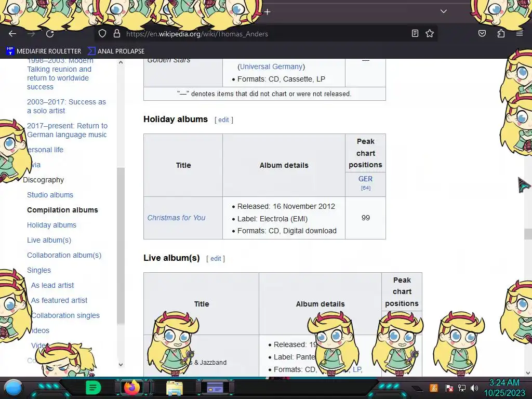Jump to Holiday albums in contents
Viewport: 532px width, 399px height.
[51, 225]
